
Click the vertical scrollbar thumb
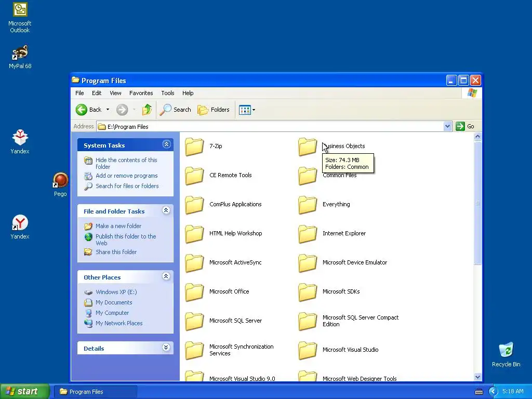pyautogui.click(x=478, y=203)
